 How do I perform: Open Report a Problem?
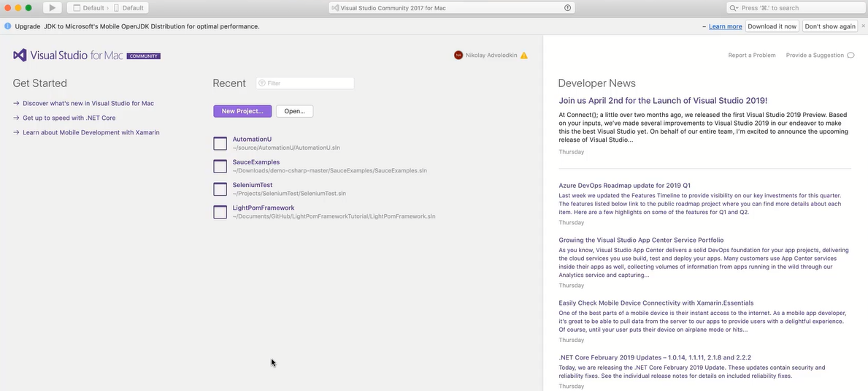pos(752,56)
